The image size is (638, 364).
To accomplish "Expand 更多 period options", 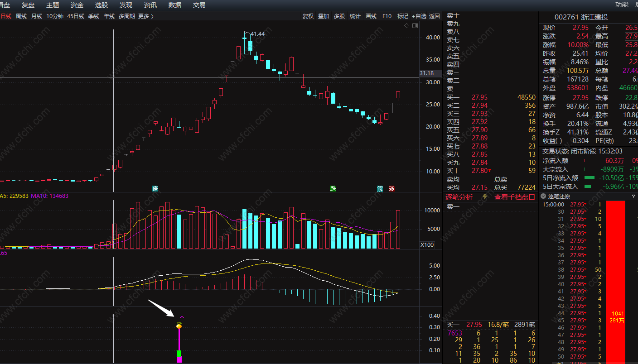I will click(x=146, y=16).
